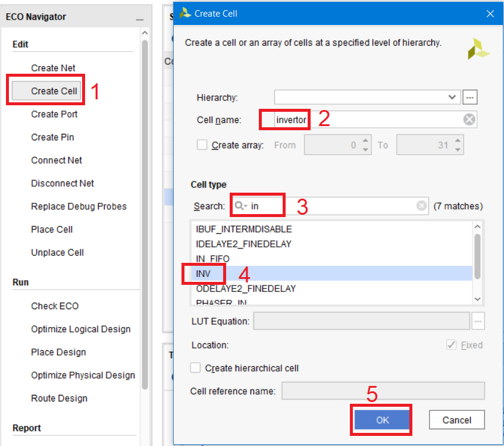Click Create Cell in ECO Navigator
Viewport: 504px width, 446px height.
[x=46, y=91]
